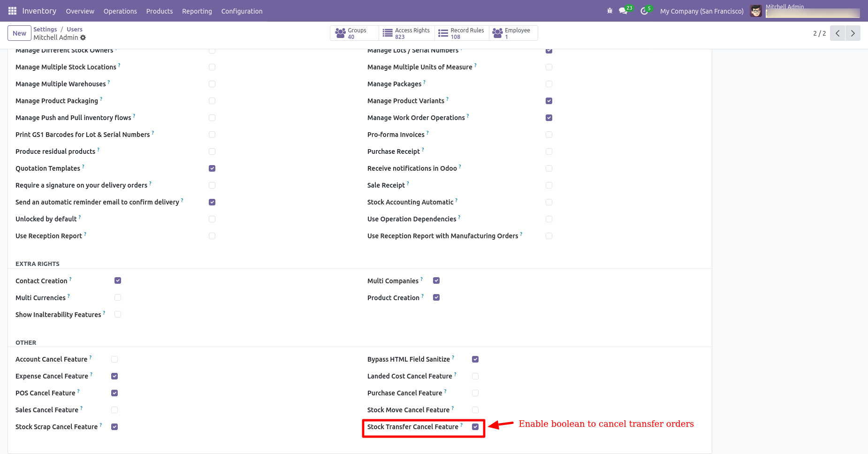
Task: Click help mark beside POS Cancel Feature
Action: 78,391
